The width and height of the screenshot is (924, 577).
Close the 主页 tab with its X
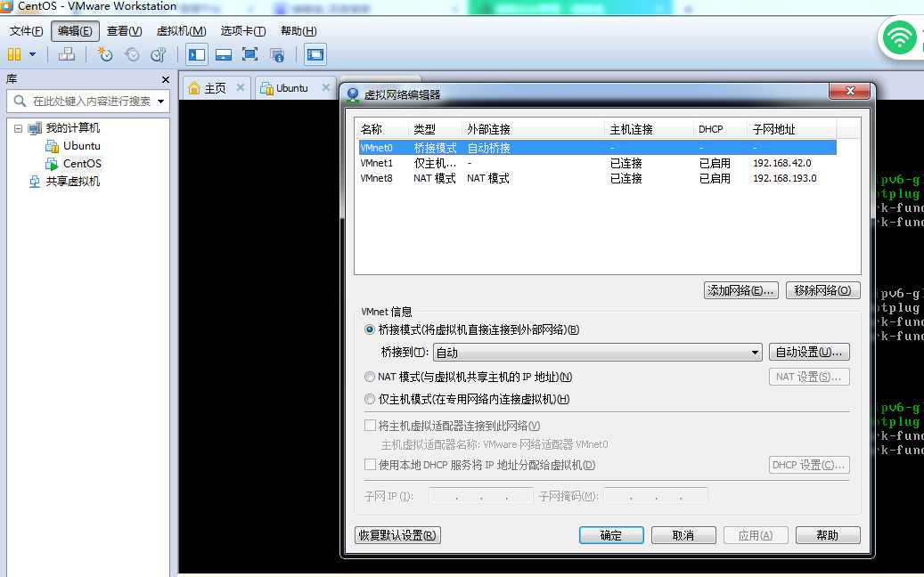click(x=240, y=88)
